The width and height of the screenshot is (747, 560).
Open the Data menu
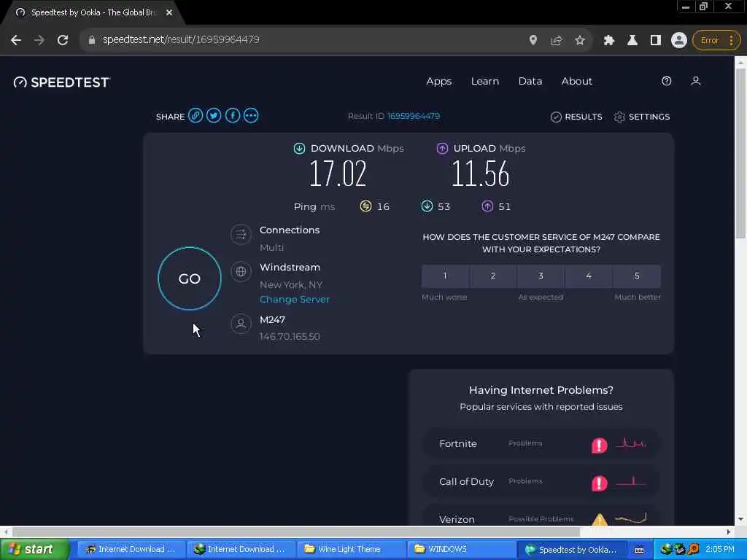(x=530, y=82)
